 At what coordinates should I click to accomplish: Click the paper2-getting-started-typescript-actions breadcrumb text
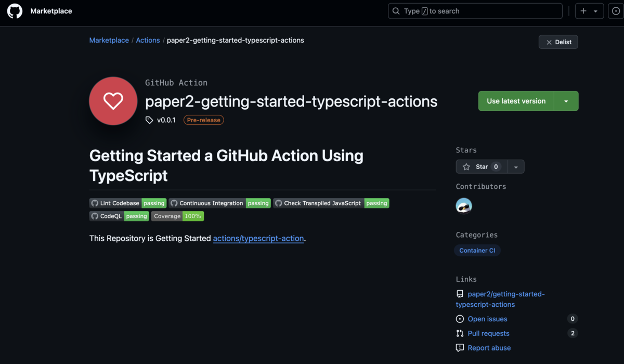tap(236, 40)
